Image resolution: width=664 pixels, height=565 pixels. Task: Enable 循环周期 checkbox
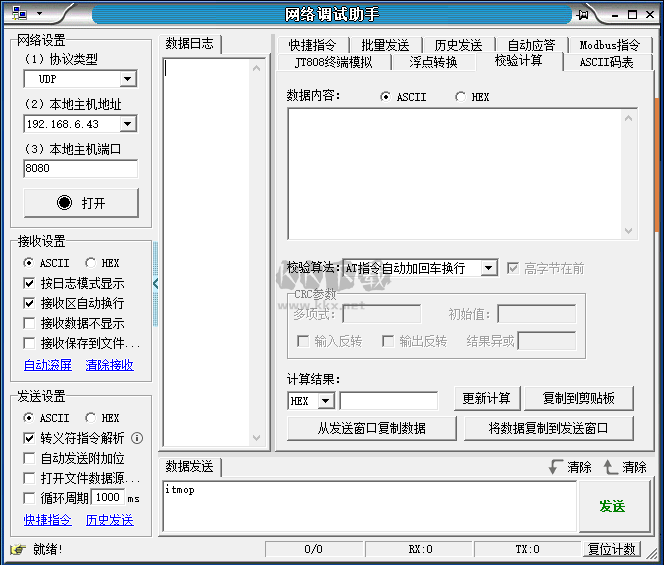(29, 498)
